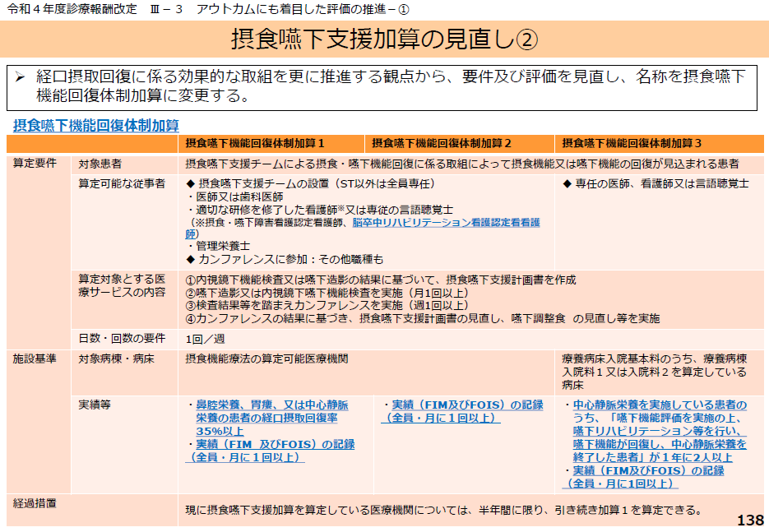Viewport: 769px width, 532px height.
Task: Click the 実績 記録 link in the 加算3 column
Action: click(x=647, y=477)
